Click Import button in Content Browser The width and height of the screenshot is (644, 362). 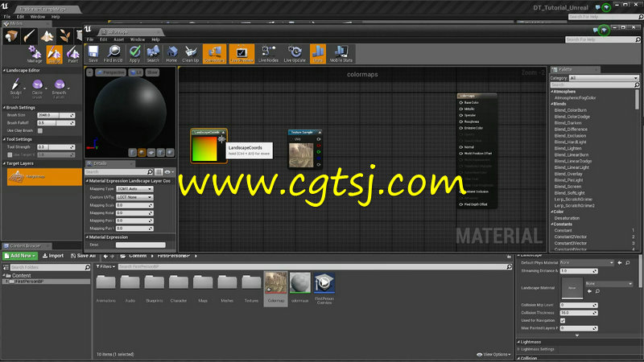click(x=53, y=256)
